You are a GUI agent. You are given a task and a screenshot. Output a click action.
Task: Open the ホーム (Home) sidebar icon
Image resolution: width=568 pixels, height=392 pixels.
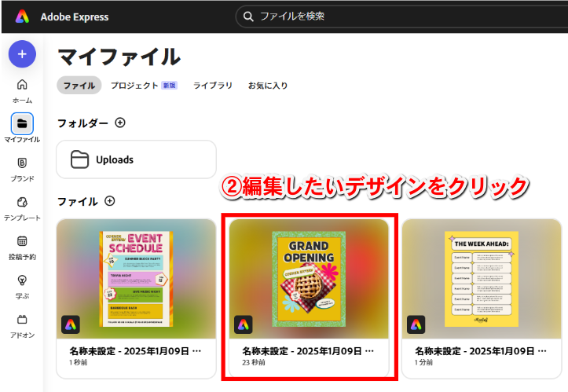[x=22, y=86]
